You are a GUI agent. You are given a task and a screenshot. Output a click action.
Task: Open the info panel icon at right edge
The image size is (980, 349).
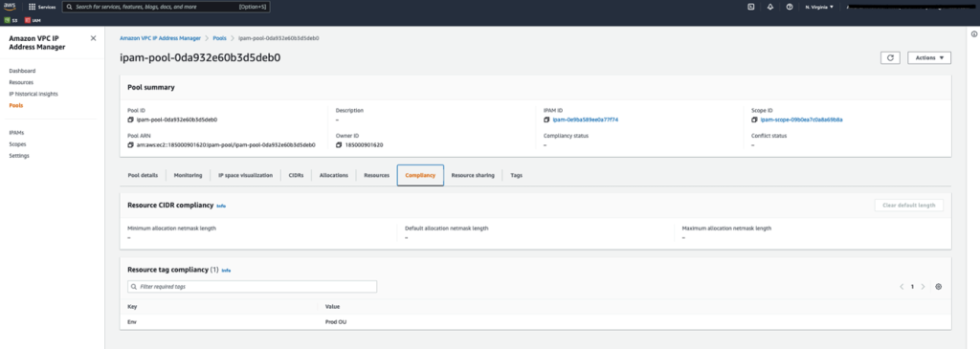[x=973, y=34]
